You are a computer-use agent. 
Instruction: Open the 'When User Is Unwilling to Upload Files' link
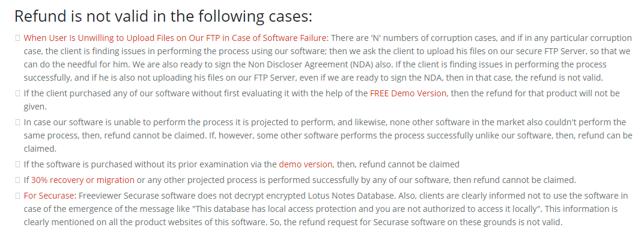click(175, 38)
